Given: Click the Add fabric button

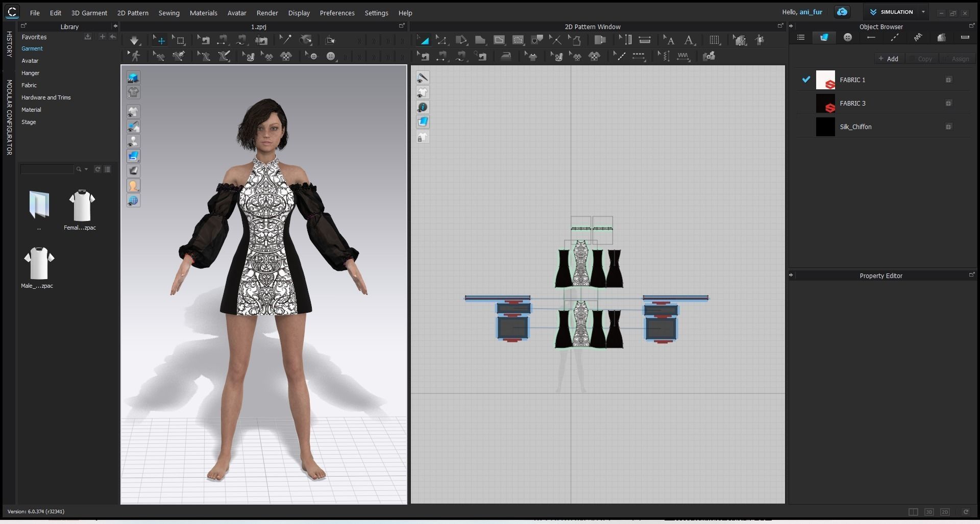Looking at the screenshot, I should (x=889, y=59).
